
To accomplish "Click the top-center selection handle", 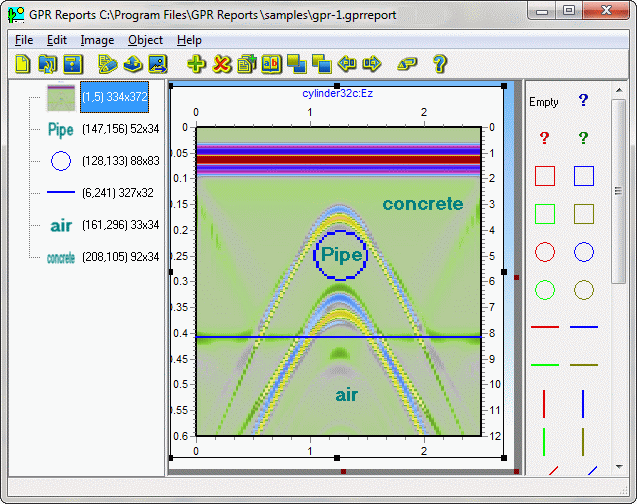I will pyautogui.click(x=337, y=86).
